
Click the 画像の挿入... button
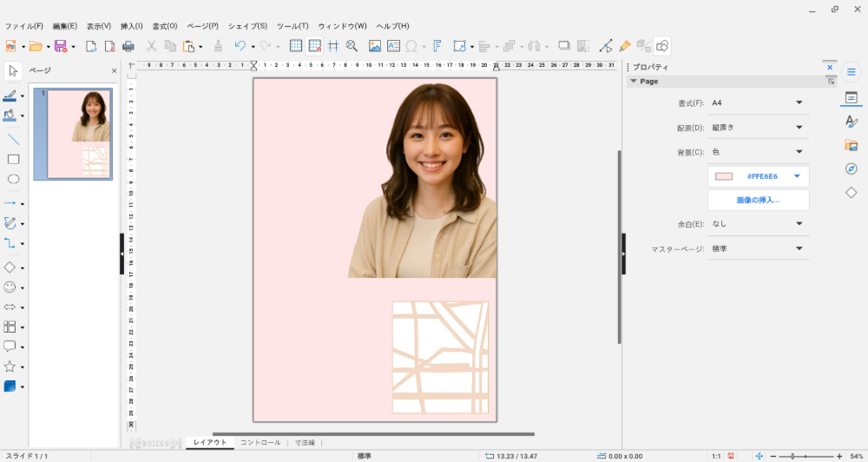point(758,200)
